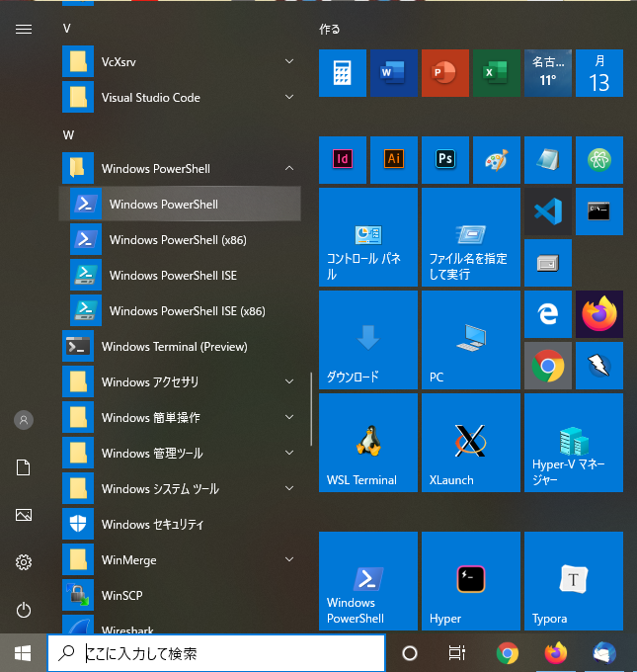Open the Power options button

pos(24,610)
